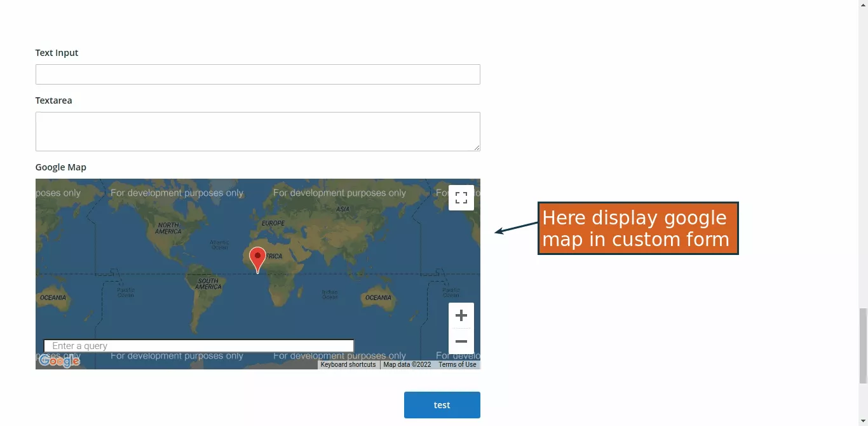Focus the Text Input field
Screen dimensions: 868x426
tap(257, 74)
